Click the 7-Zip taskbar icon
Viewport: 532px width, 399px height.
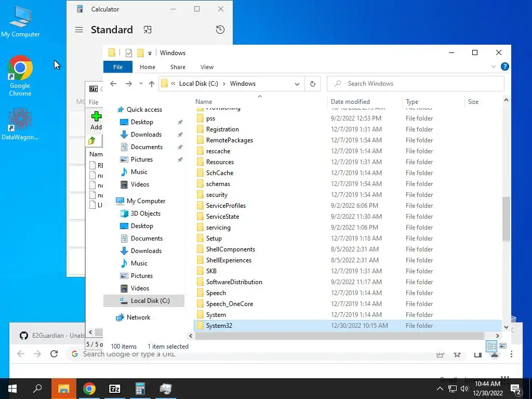[115, 389]
